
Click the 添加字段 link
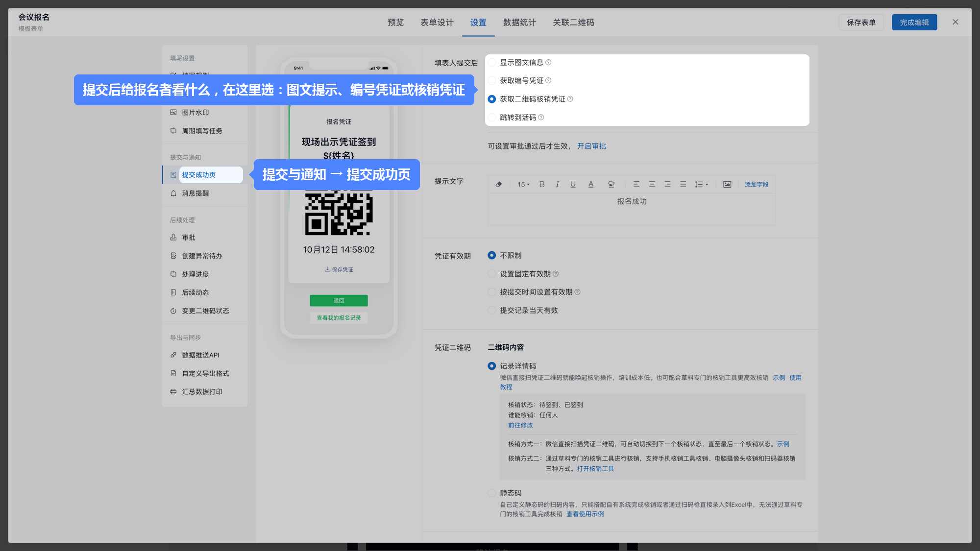tap(757, 184)
